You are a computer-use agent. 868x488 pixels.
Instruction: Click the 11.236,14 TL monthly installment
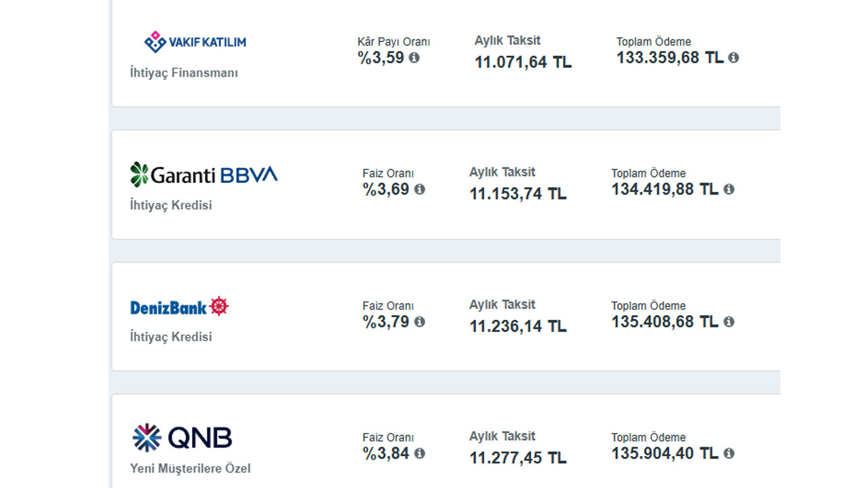(x=518, y=326)
